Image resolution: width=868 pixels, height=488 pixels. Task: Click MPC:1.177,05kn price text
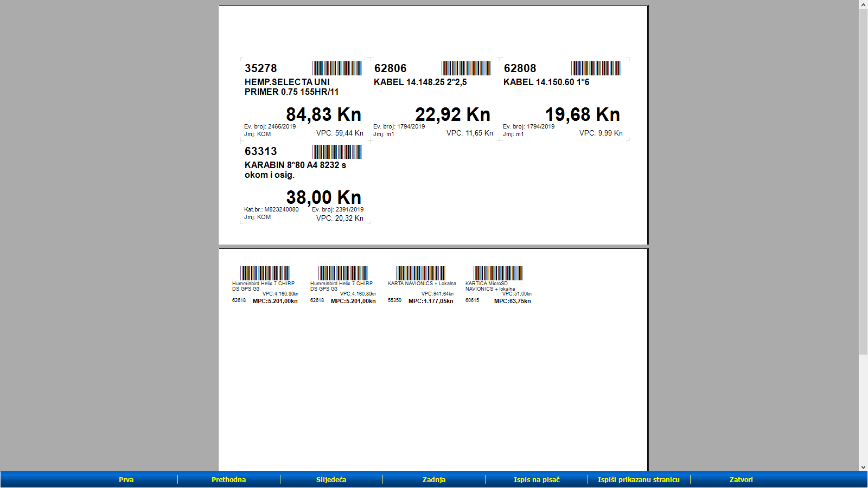[431, 301]
